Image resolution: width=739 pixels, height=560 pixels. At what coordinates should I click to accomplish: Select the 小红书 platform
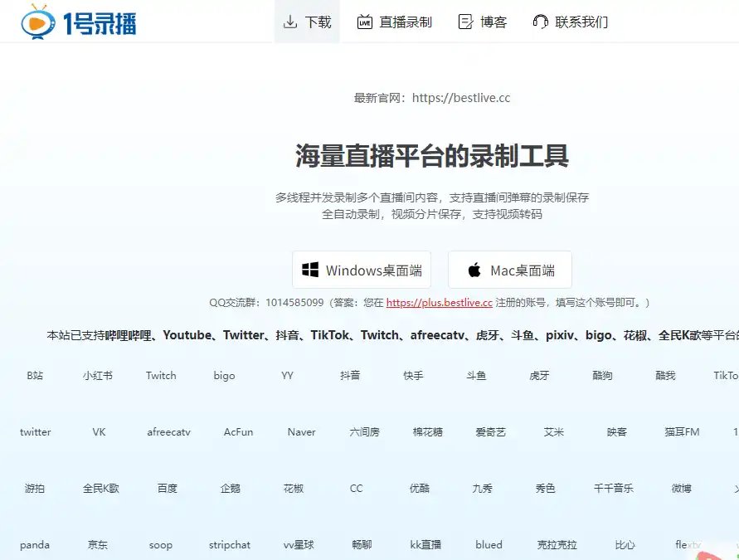click(x=98, y=376)
